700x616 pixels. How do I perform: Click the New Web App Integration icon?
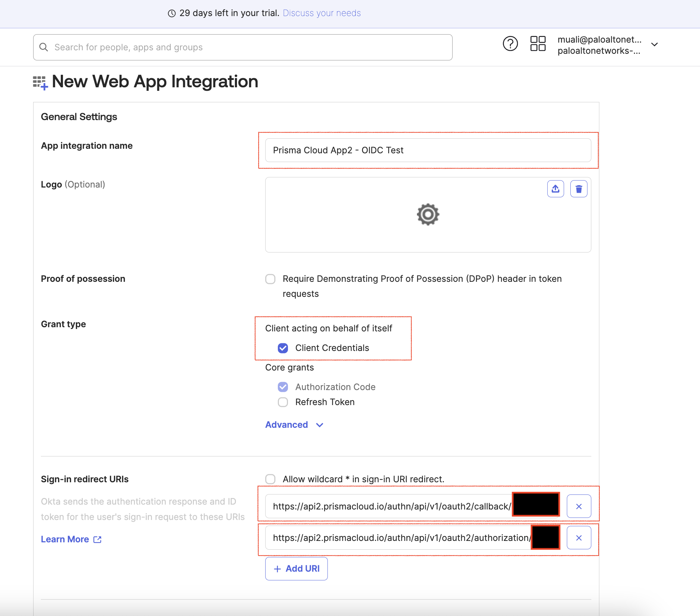point(40,82)
